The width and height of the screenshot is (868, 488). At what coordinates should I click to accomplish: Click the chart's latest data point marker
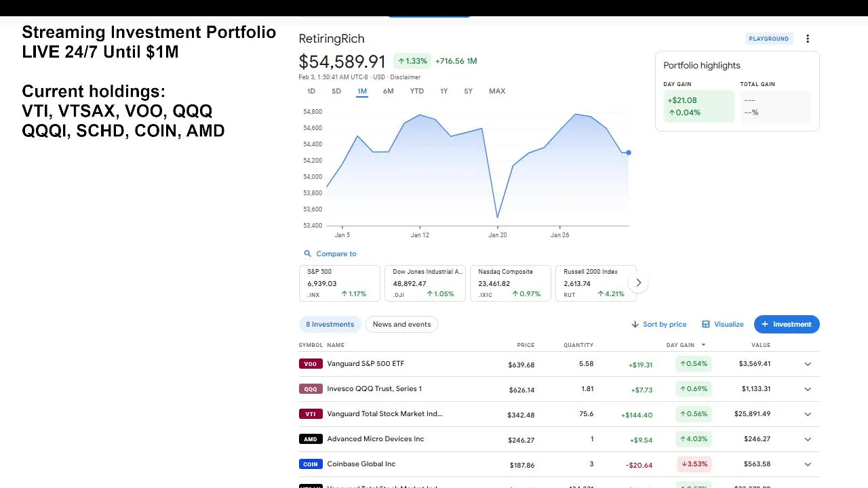629,152
